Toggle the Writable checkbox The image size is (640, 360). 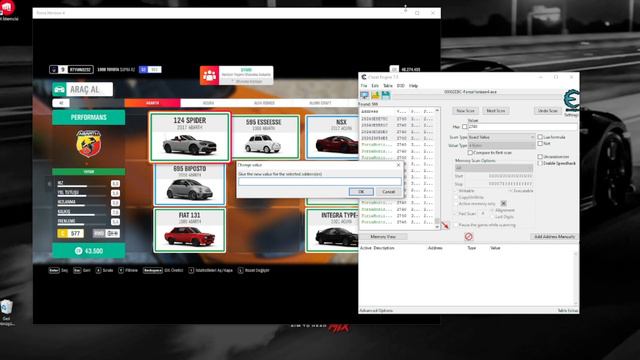(x=456, y=191)
